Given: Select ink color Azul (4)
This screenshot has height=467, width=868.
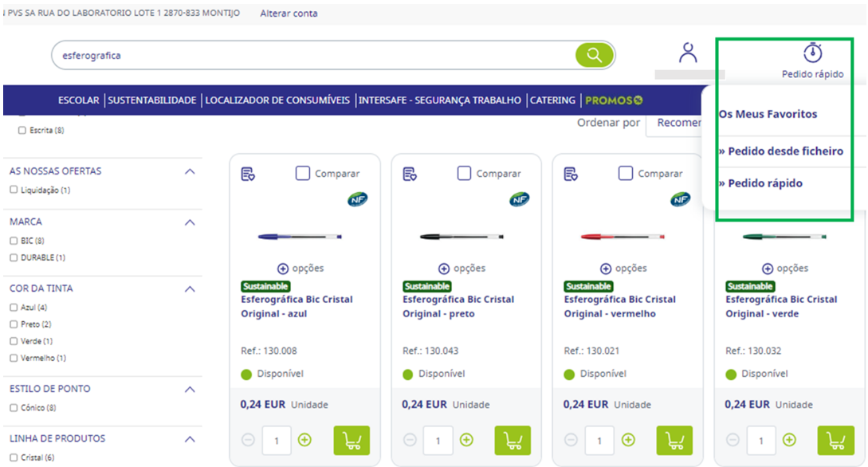Looking at the screenshot, I should pos(14,307).
